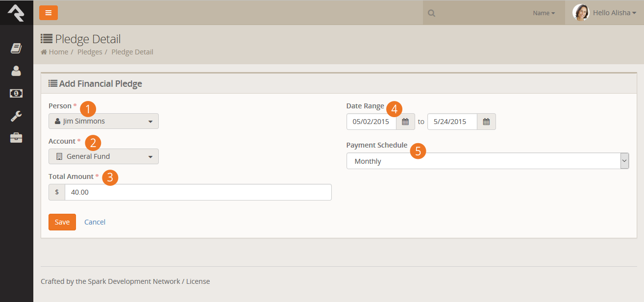644x302 pixels.
Task: Open the finance money icon in sidebar
Action: (x=16, y=93)
